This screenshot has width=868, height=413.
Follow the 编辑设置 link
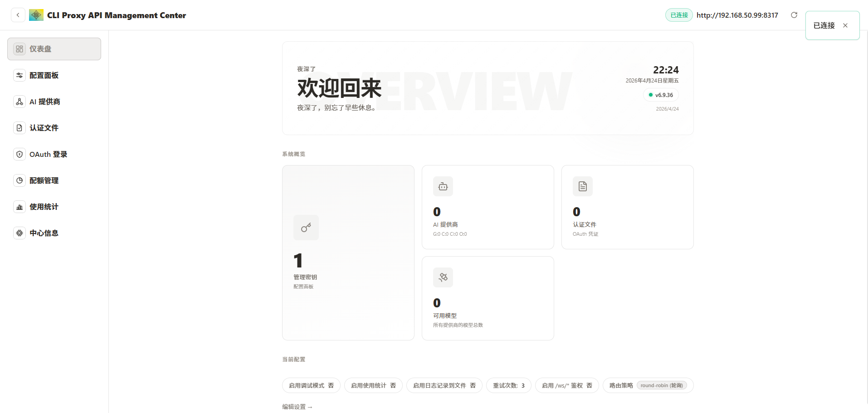click(297, 407)
